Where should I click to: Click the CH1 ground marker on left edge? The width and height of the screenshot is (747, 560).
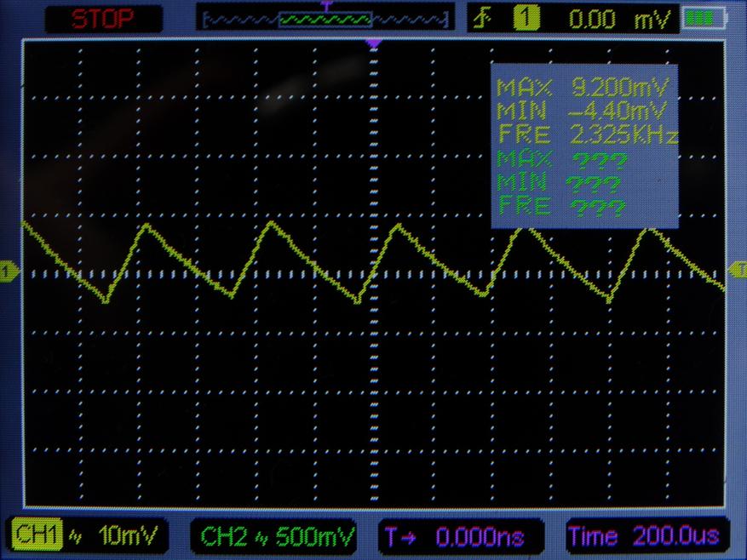point(9,271)
